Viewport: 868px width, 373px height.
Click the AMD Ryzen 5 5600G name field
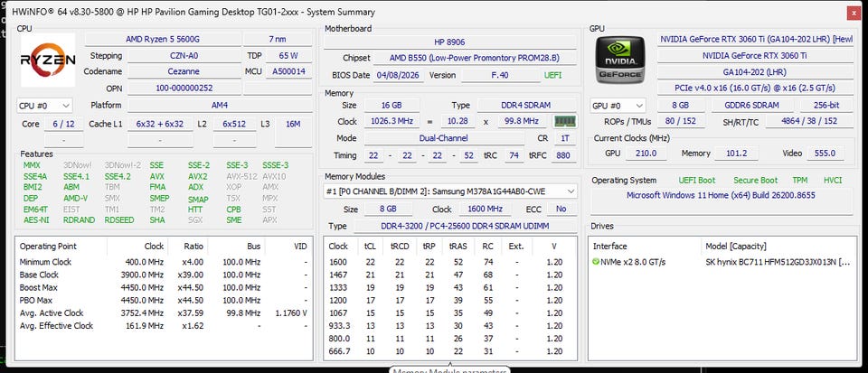coord(162,39)
